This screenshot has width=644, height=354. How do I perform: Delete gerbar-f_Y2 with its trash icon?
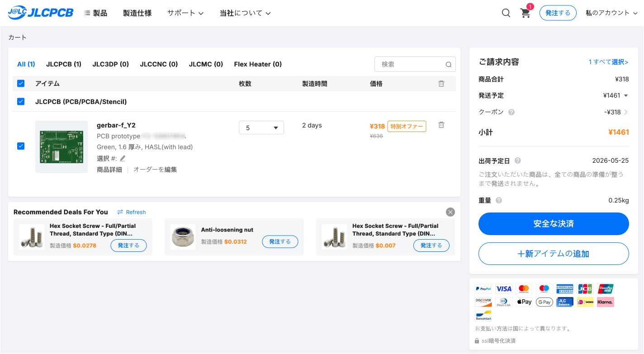441,125
